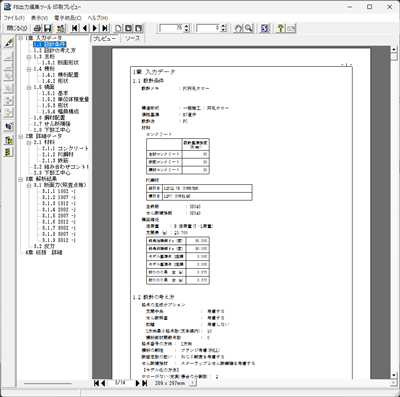Select tree item 2.1.2 PC鋼材
Viewport: 400px width, 397px height.
58,155
